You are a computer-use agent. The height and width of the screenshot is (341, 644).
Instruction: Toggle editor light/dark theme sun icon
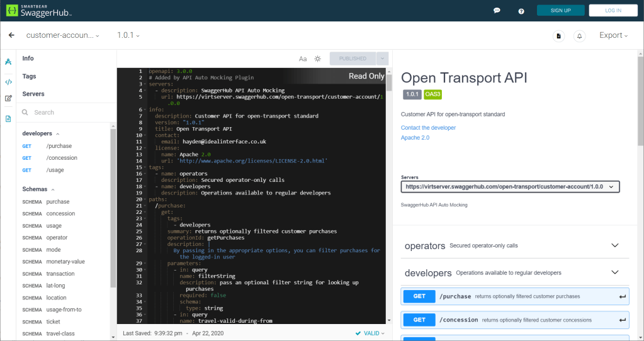point(318,59)
